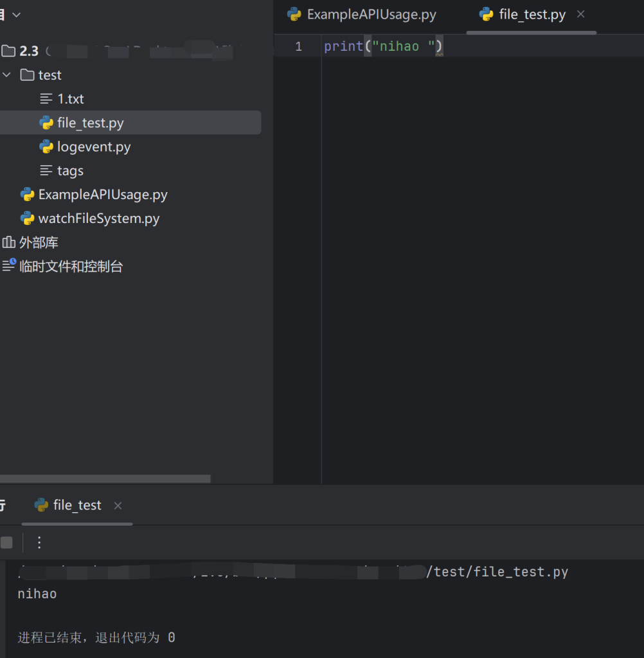Screen dimensions: 644x658
Task: Close the file_test.py editor tab
Action: 581,14
